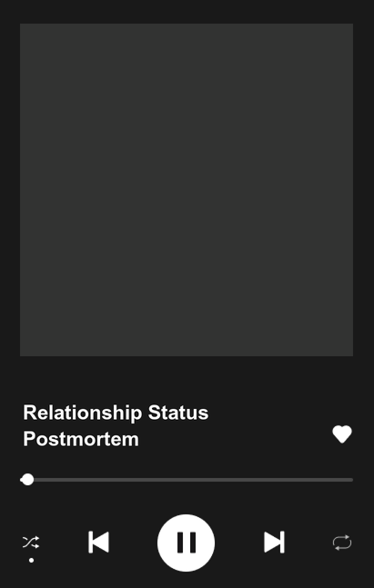The image size is (374, 588).
Task: Click the looping-arrows repeat icon
Action: [342, 543]
